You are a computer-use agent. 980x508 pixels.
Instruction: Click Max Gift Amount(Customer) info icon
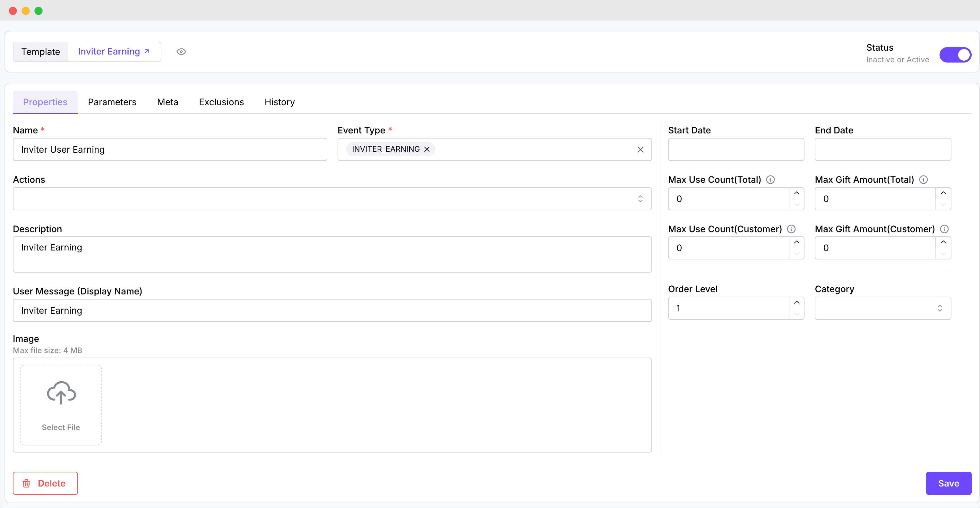[944, 229]
